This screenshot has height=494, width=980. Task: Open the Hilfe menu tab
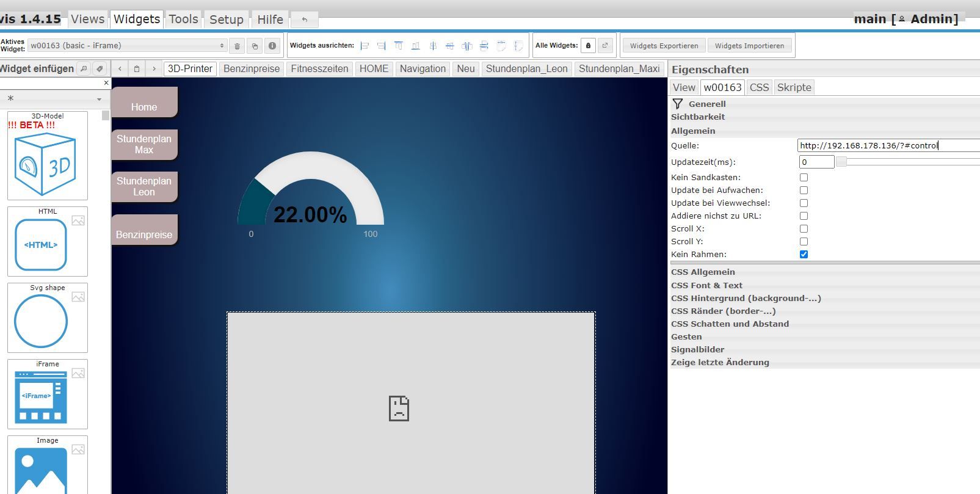(x=270, y=20)
